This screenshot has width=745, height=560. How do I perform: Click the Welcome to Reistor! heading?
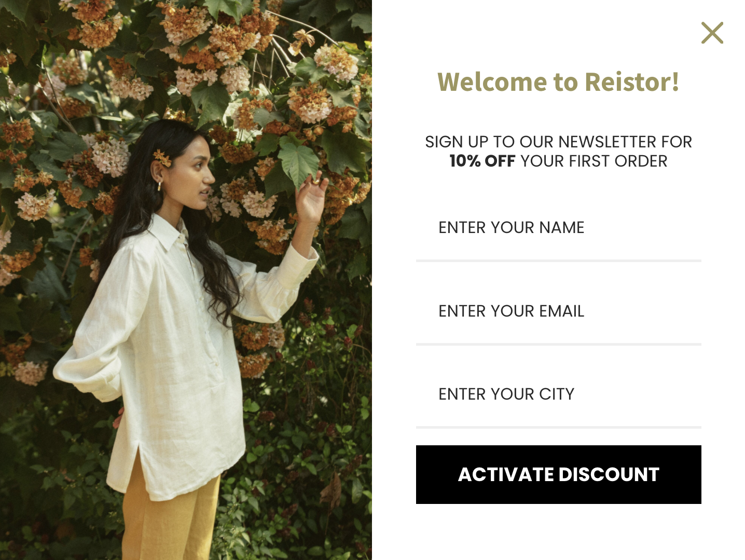pos(558,82)
